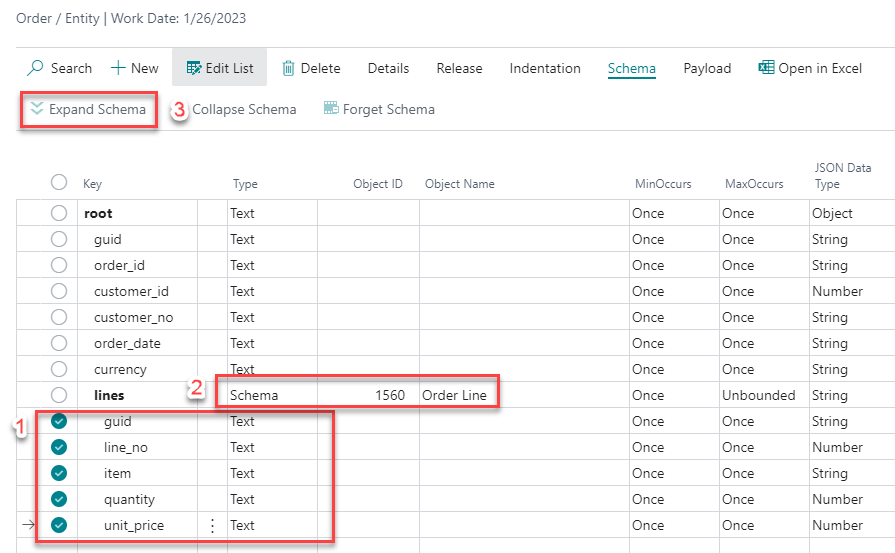Click the Edit List grid icon
This screenshot has width=895, height=553.
[194, 68]
